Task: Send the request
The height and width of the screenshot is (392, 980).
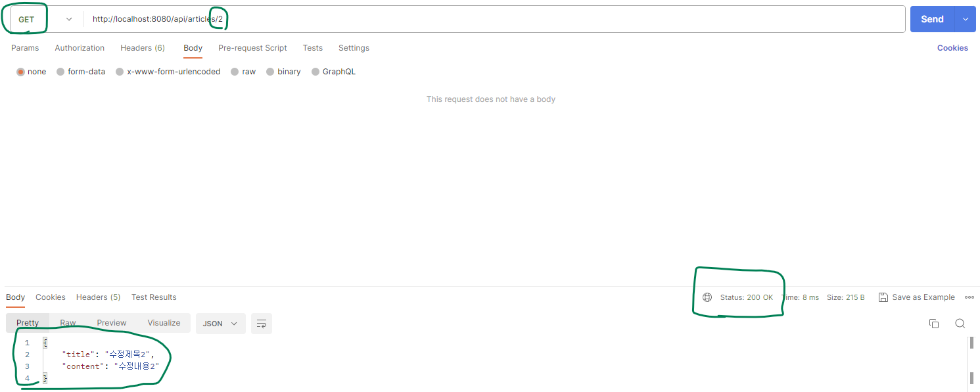Action: point(932,19)
